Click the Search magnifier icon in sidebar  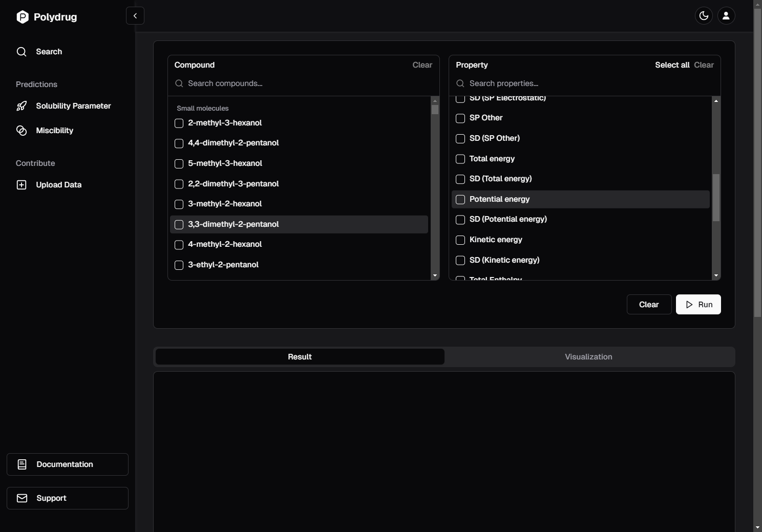click(x=22, y=52)
